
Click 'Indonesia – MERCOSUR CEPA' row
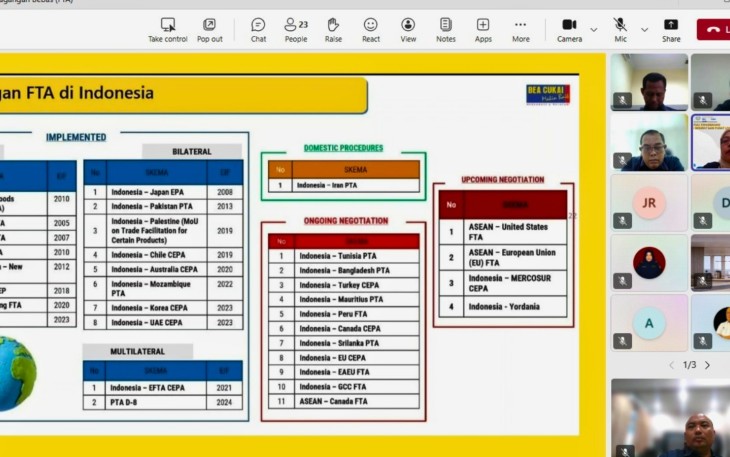[503, 283]
